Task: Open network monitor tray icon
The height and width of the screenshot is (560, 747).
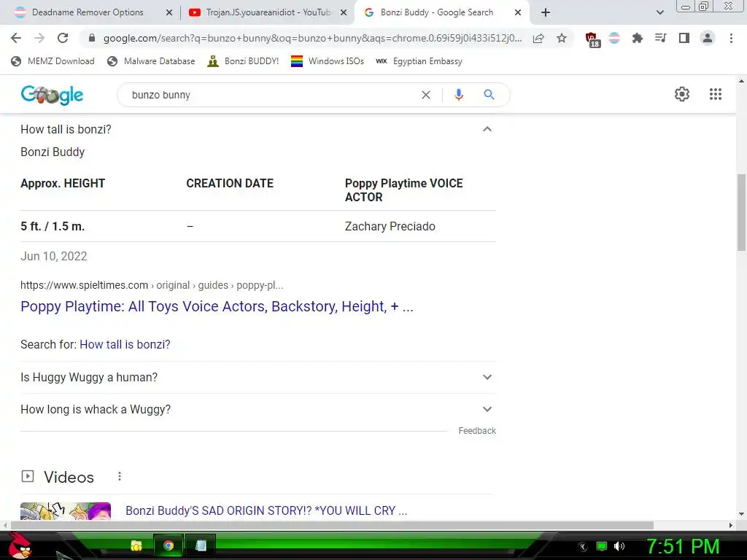Action: [x=602, y=546]
